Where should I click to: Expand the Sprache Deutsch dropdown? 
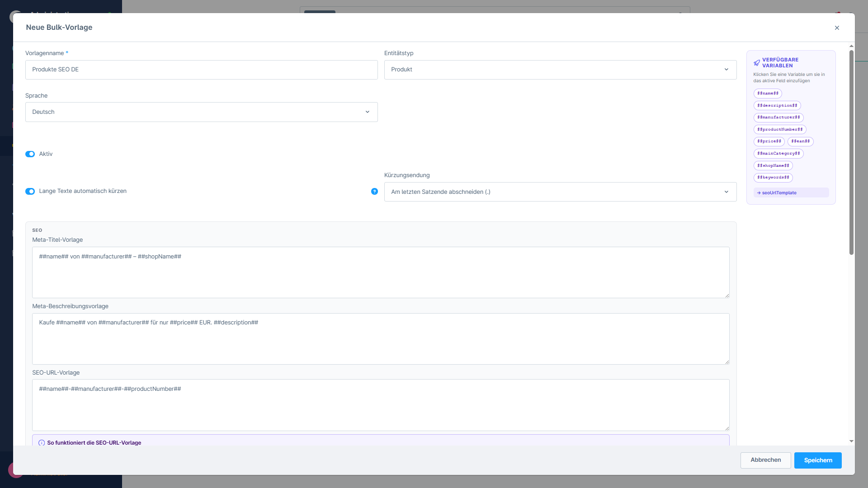(x=201, y=112)
